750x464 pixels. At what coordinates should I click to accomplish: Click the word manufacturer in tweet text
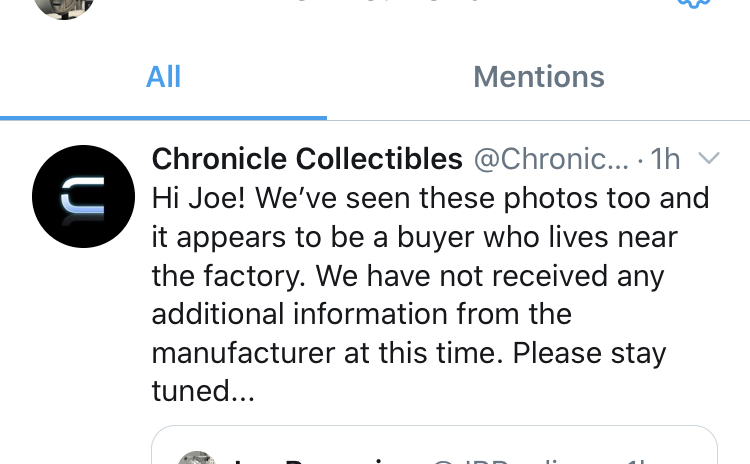pyautogui.click(x=243, y=353)
